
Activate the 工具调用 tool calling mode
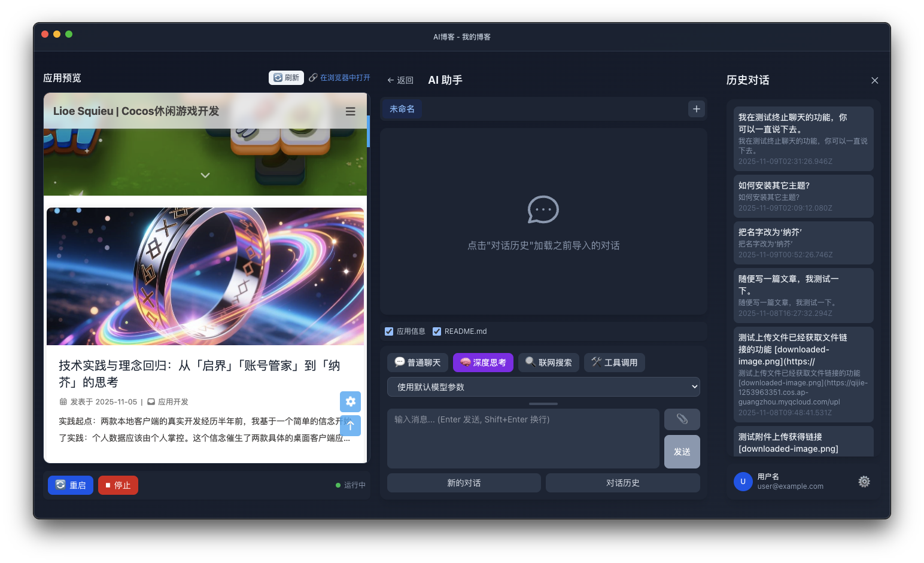coord(614,362)
